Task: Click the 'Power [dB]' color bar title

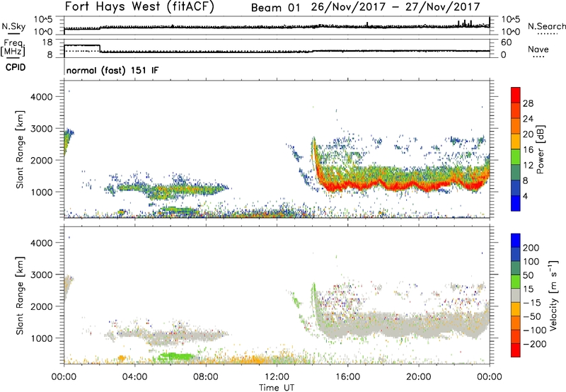Action: (x=540, y=149)
